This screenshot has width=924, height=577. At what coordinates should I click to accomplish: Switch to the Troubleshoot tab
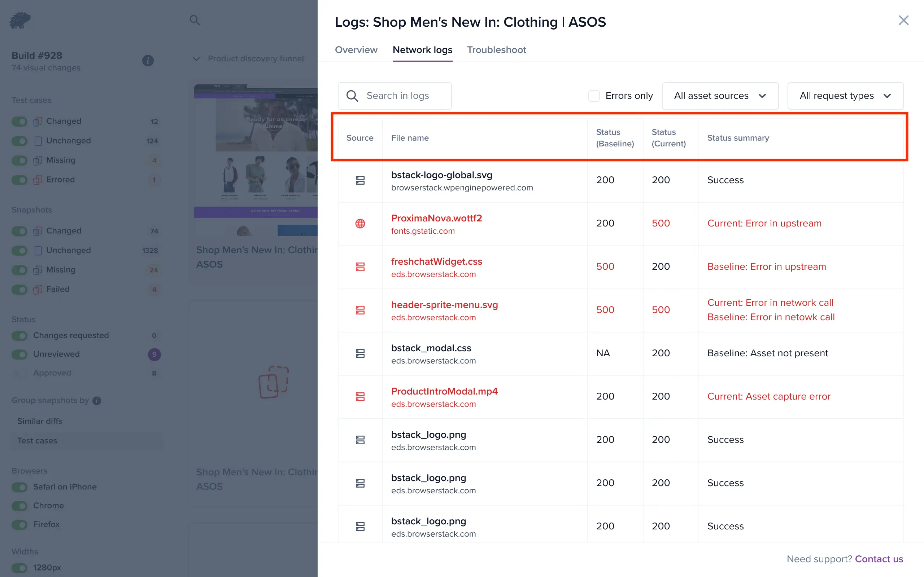(x=496, y=50)
